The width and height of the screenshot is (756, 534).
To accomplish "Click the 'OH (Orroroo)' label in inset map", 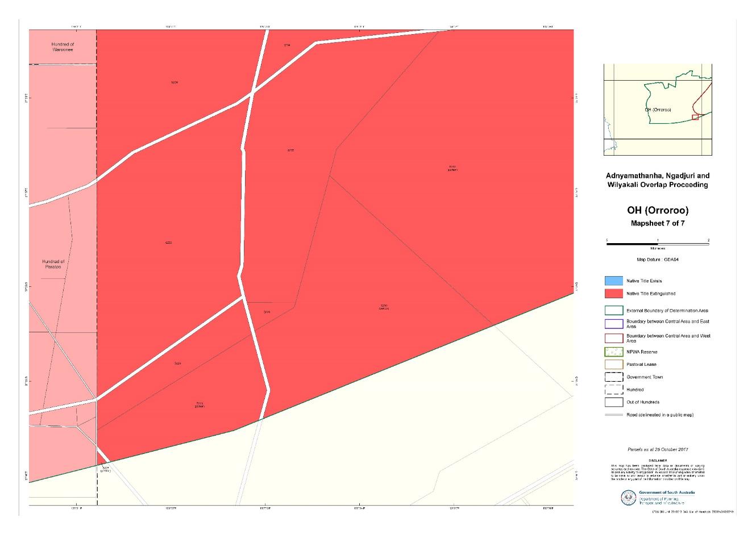I will [658, 110].
